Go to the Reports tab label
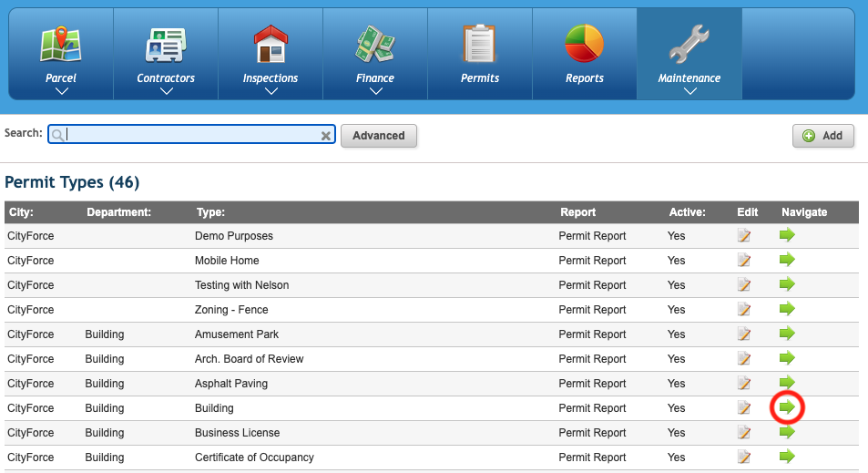The height and width of the screenshot is (473, 868). point(584,78)
